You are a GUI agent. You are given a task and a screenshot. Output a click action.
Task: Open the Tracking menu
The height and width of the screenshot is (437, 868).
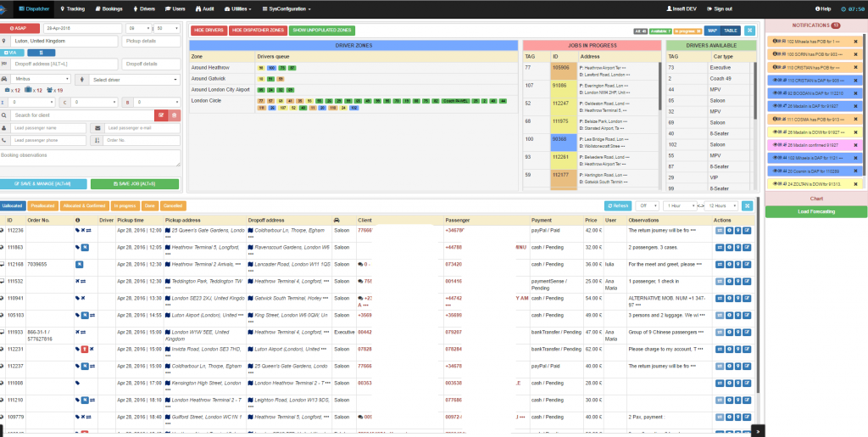click(73, 8)
